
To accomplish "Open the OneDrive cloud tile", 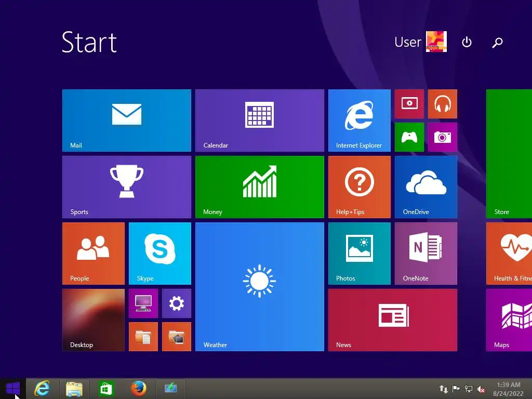I will (426, 187).
